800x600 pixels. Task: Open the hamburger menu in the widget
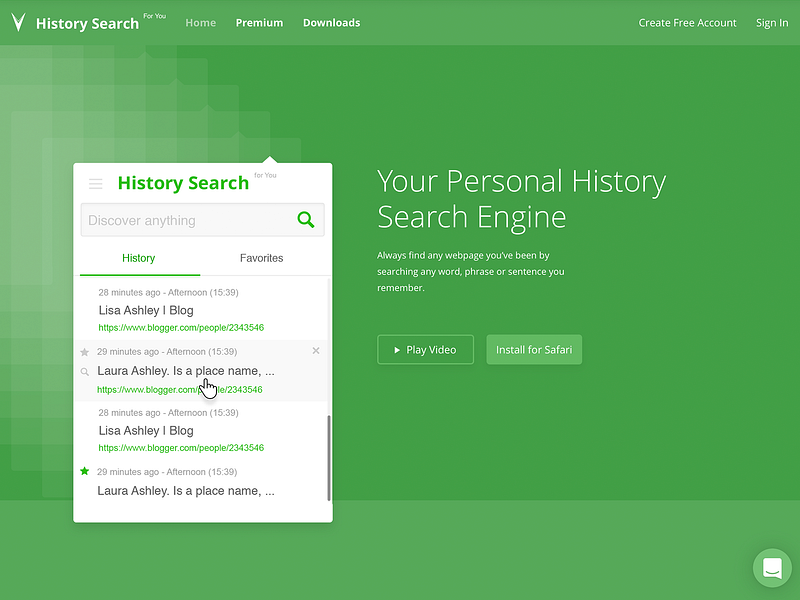point(95,184)
